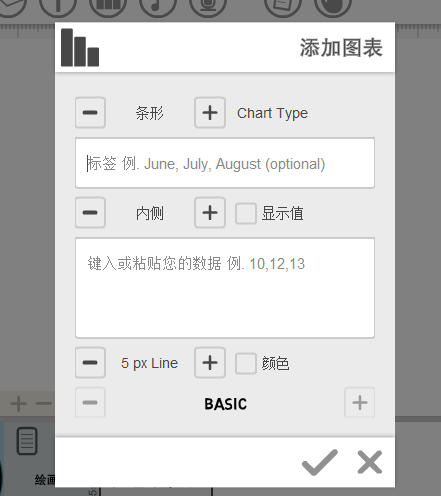Switch to next Chart Type with plus

210,113
